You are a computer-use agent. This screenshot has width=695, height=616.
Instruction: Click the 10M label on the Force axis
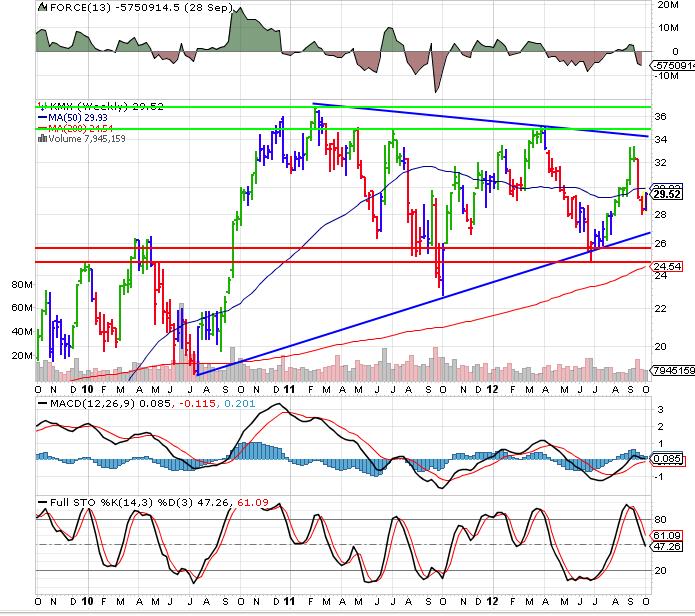point(668,28)
